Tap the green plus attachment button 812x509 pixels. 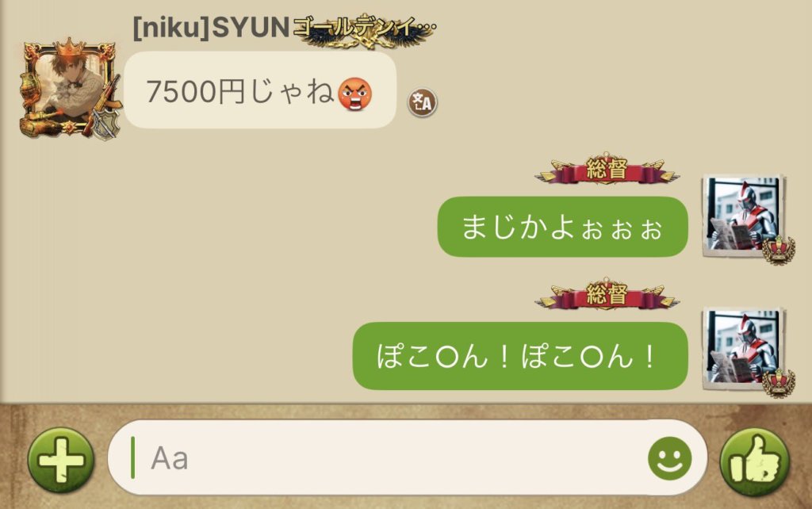pyautogui.click(x=61, y=460)
